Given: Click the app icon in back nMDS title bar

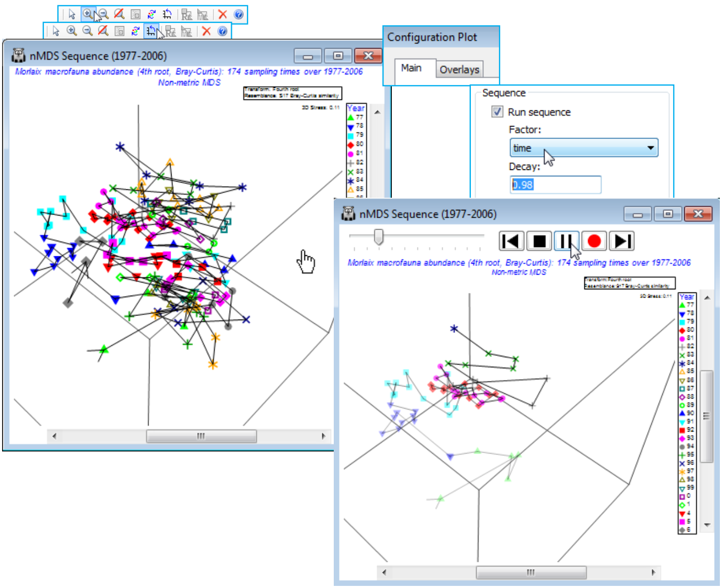Looking at the screenshot, I should [x=18, y=55].
